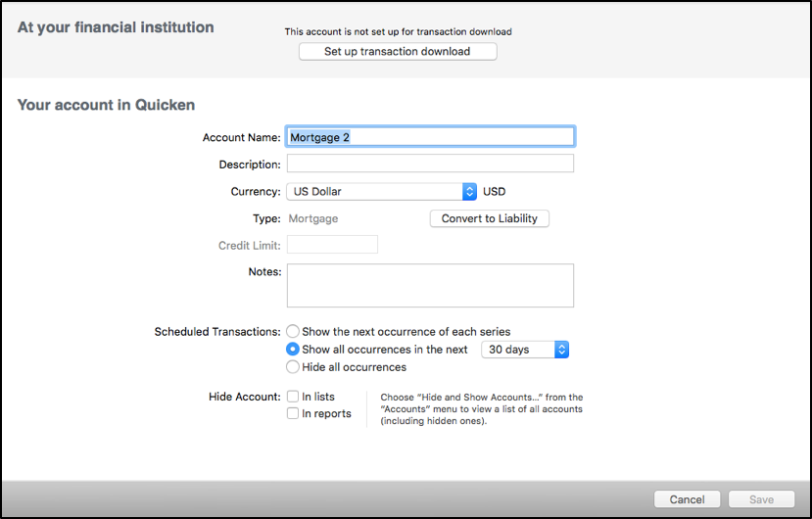Click the USD currency code label
Image resolution: width=812 pixels, height=519 pixels.
[x=495, y=192]
